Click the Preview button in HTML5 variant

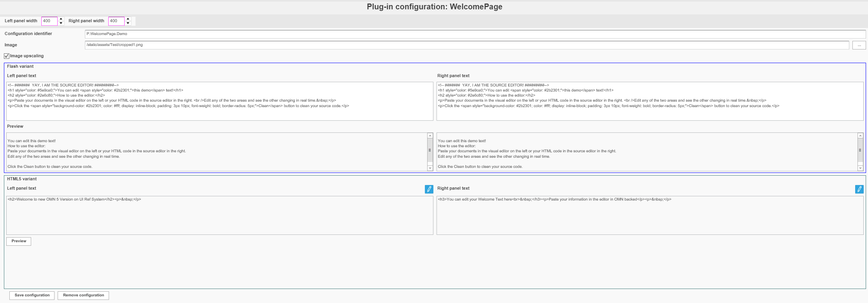[x=19, y=241]
